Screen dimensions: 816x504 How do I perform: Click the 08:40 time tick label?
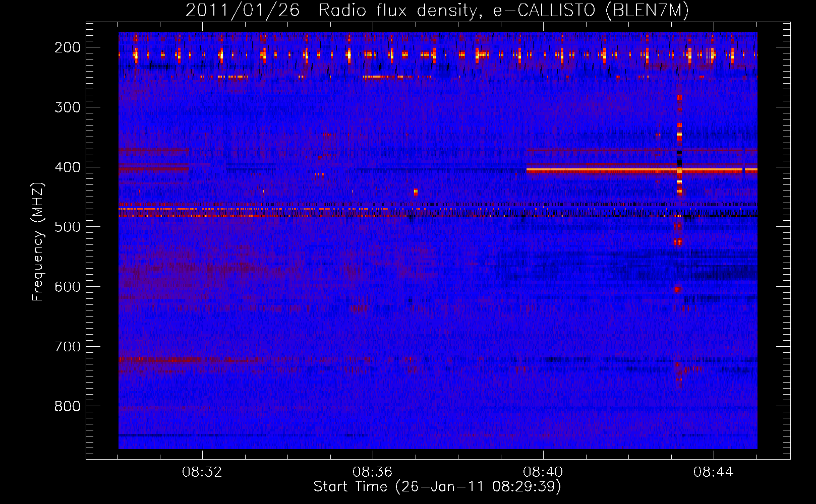[x=543, y=472]
